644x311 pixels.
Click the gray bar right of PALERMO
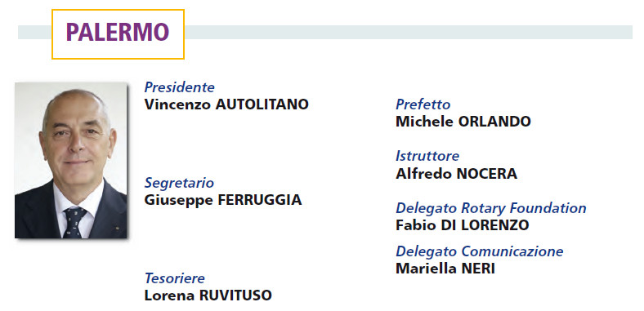tap(409, 33)
